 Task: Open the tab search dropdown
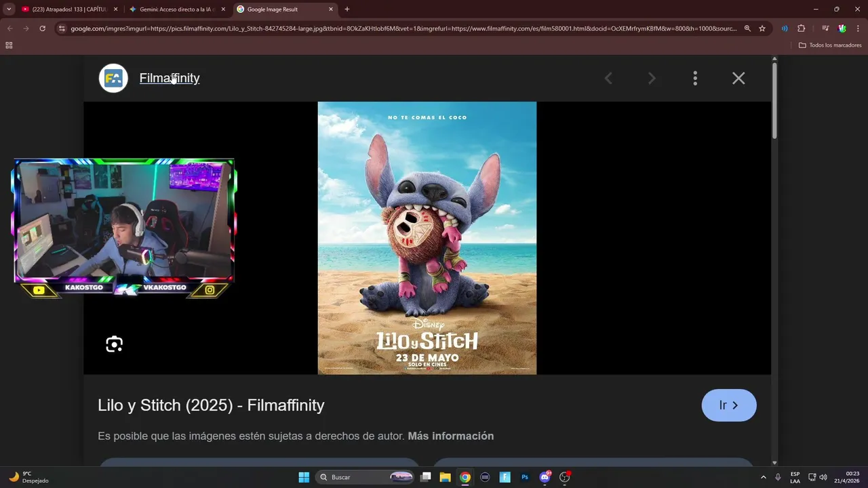pyautogui.click(x=9, y=9)
